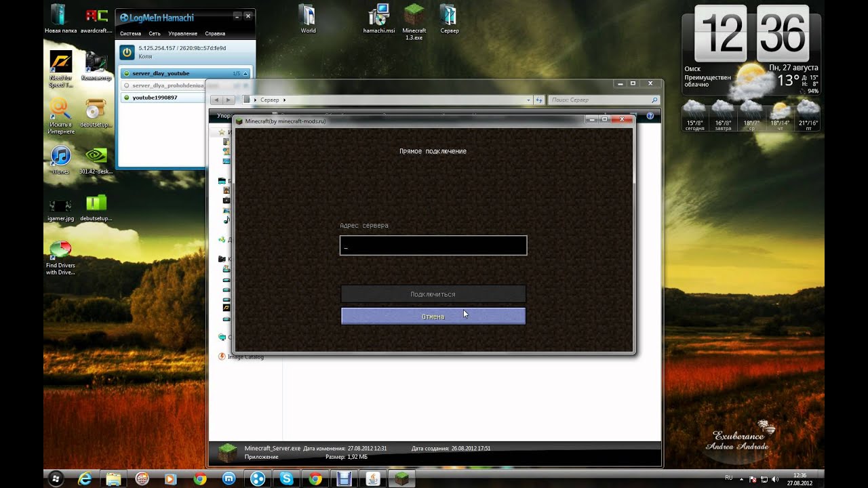Viewport: 868px width, 488px height.
Task: Click the RU language indicator in tray
Action: (x=729, y=478)
